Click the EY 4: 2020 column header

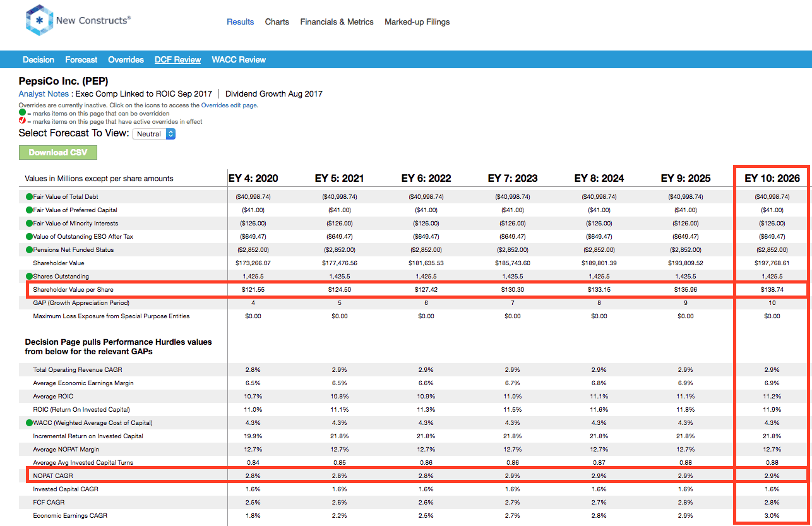pyautogui.click(x=253, y=179)
